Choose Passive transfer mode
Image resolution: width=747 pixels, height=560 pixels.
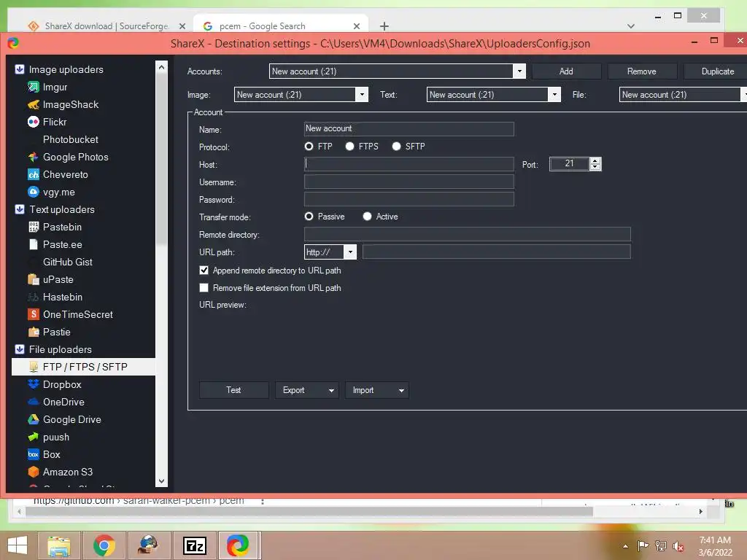click(309, 216)
